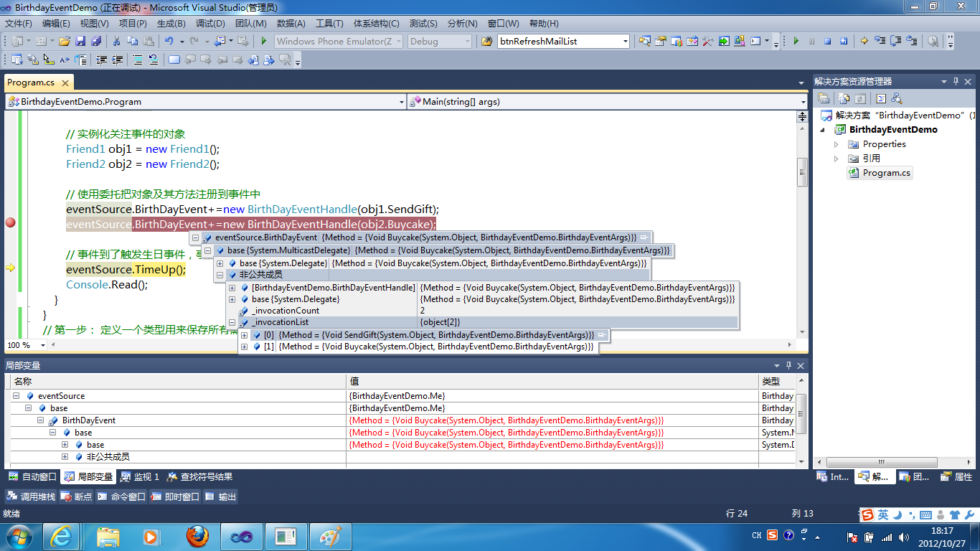
Task: Toggle the red breakpoint in editor margin
Action: click(x=10, y=223)
